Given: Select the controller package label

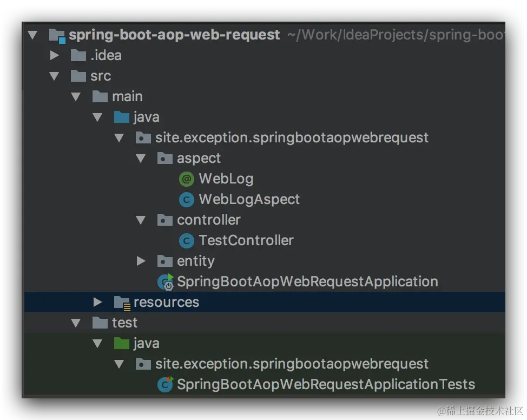Looking at the screenshot, I should click(x=209, y=220).
